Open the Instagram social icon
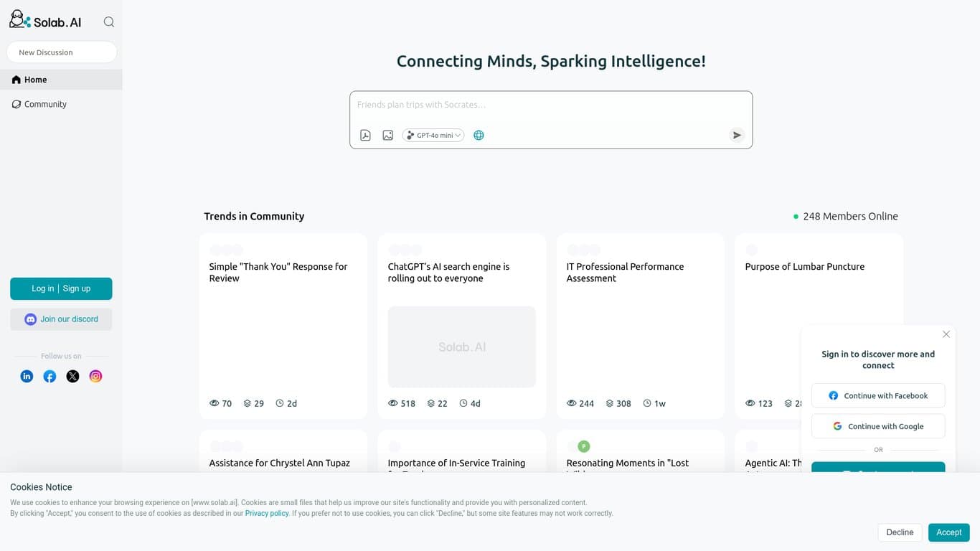The height and width of the screenshot is (551, 980). point(95,376)
